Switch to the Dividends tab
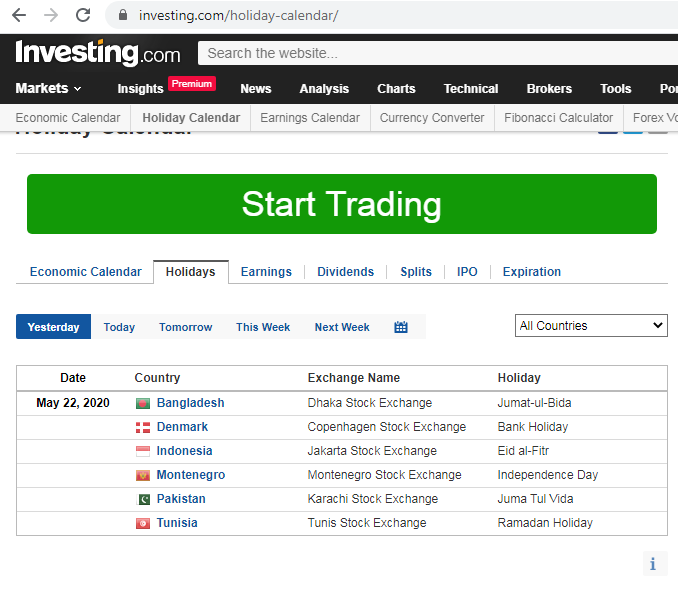 pyautogui.click(x=345, y=272)
